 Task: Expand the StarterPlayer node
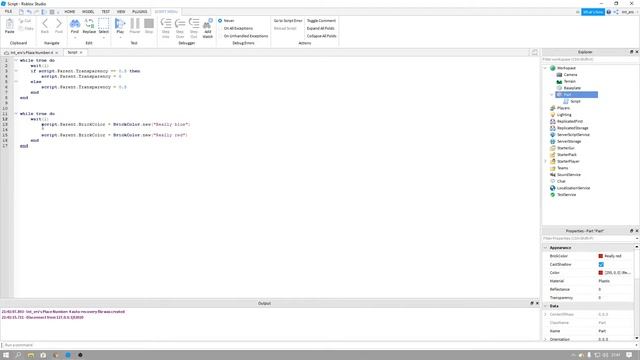tap(545, 161)
